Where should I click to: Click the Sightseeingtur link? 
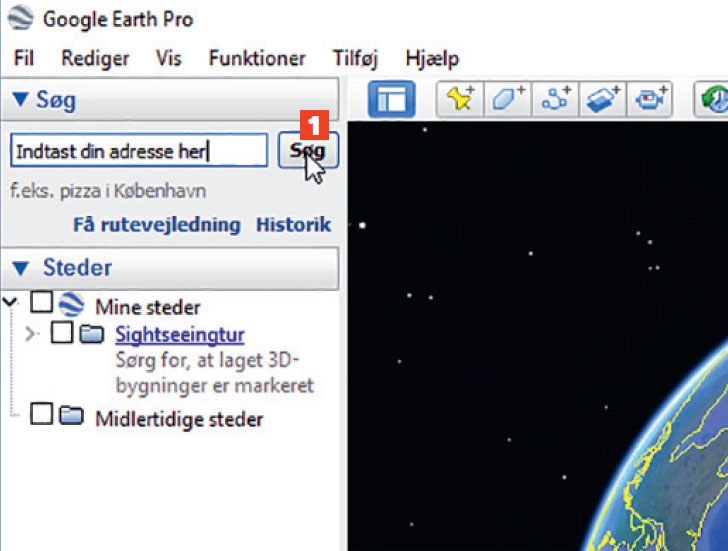tap(180, 334)
